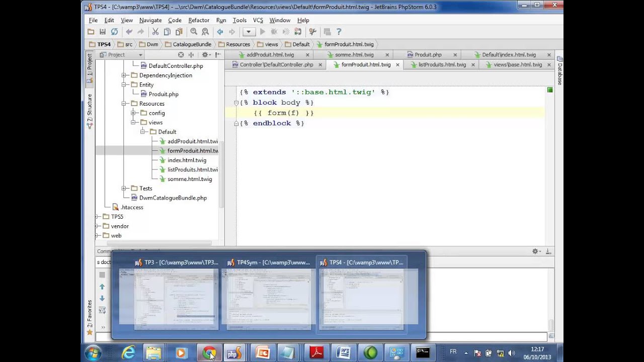Open Microsoft Word from taskbar
Screen dimensions: 644x362
click(x=344, y=353)
